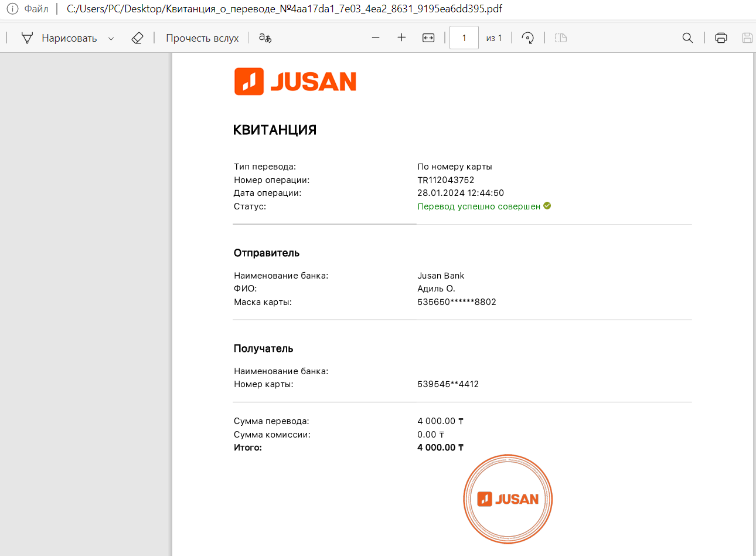Select the sender card mask 535650******8802
This screenshot has width=756, height=556.
457,302
